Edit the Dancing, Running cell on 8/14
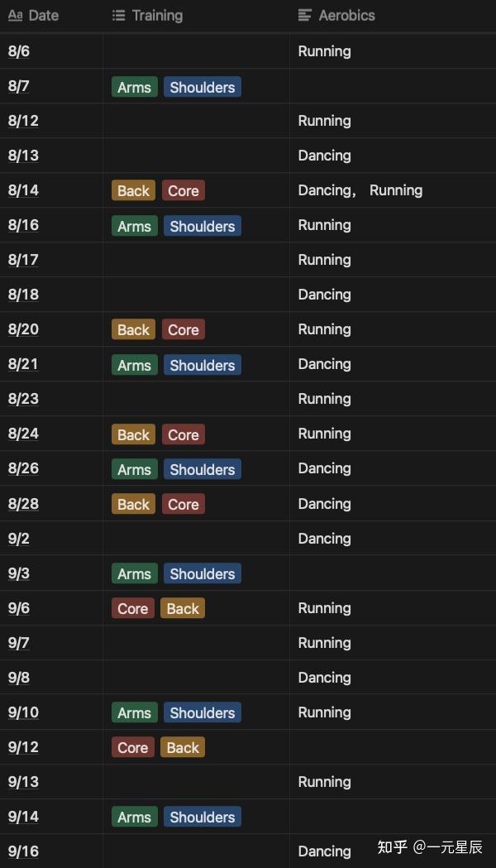 [360, 190]
